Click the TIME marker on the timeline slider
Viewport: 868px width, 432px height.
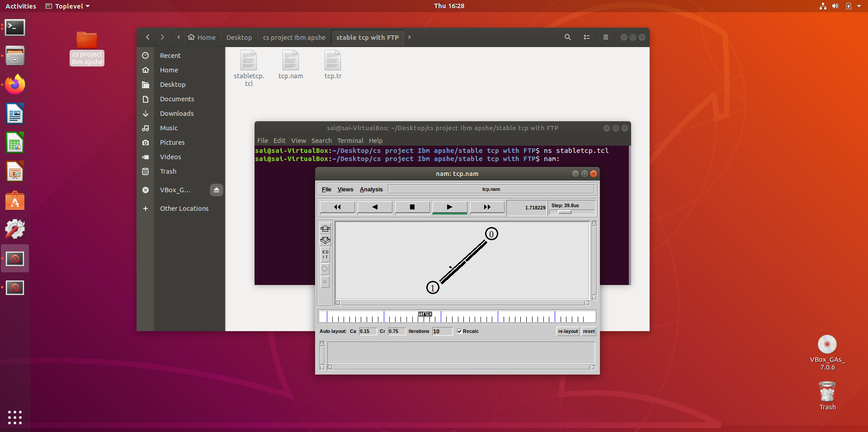coord(425,314)
